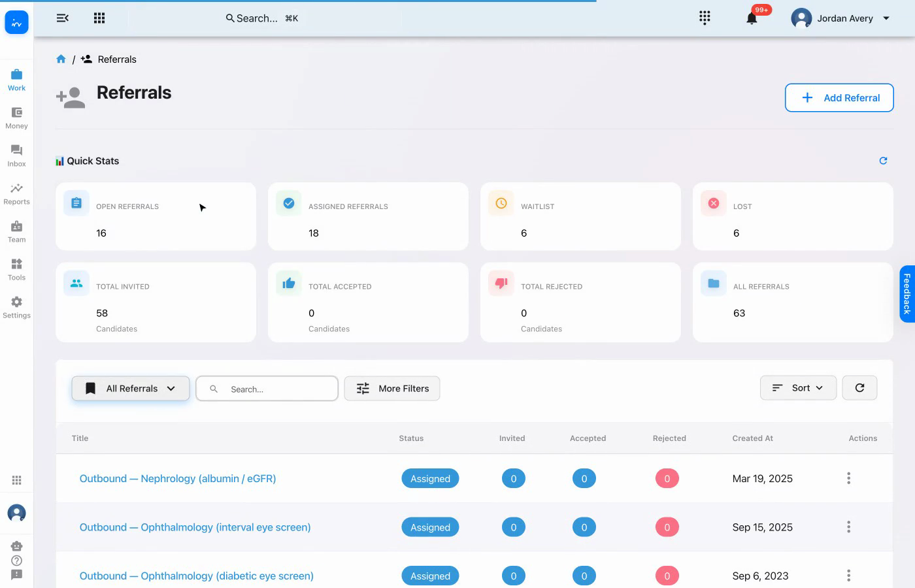The height and width of the screenshot is (588, 915).
Task: Open Outbound — Ophthalmology (diabetic eye screen) referral
Action: tap(196, 576)
